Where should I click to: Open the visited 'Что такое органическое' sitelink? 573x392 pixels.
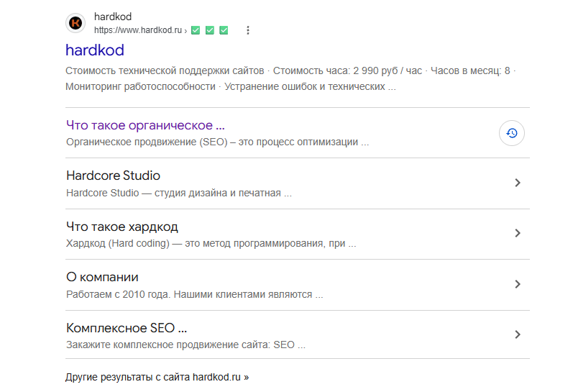(145, 125)
